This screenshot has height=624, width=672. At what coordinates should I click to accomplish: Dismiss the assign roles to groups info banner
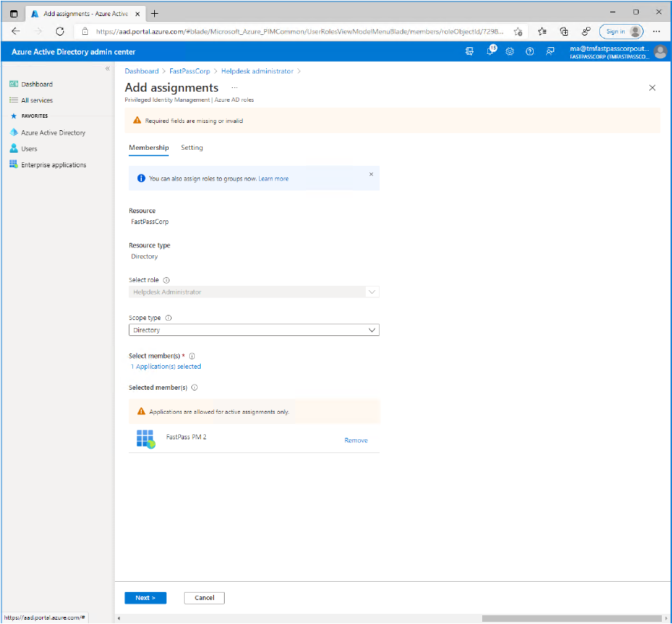(371, 175)
